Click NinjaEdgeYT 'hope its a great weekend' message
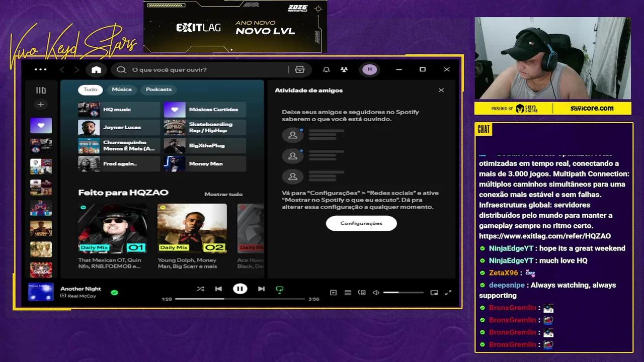Viewport: 644px width, 362px height. click(x=582, y=248)
